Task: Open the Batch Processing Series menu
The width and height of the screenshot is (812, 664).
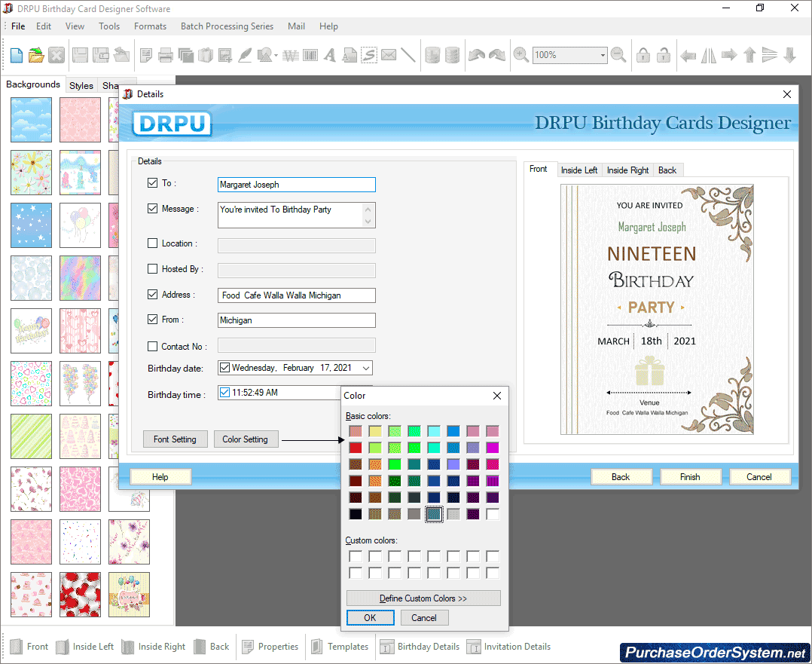Action: click(227, 26)
